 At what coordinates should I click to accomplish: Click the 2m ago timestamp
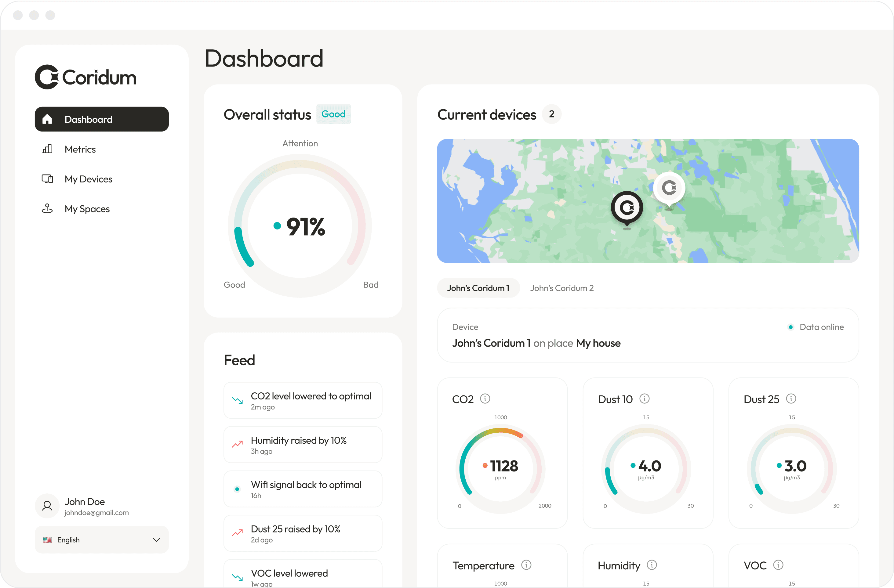click(263, 407)
